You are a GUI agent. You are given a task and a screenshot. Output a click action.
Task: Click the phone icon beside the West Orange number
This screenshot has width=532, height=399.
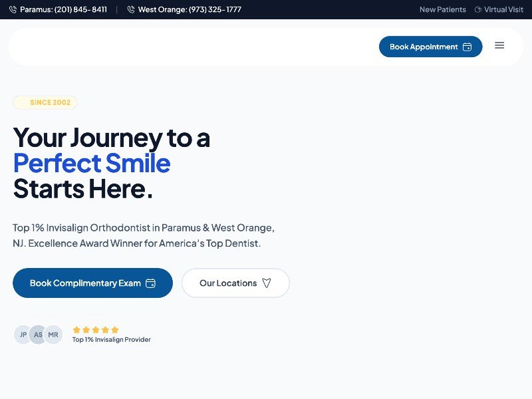tap(132, 9)
